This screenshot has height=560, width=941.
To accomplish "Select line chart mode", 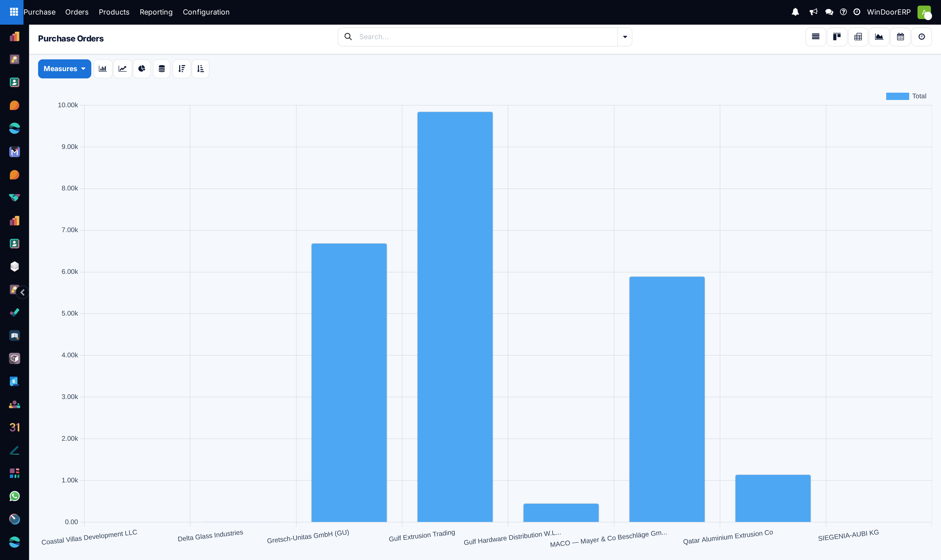I will coord(122,69).
